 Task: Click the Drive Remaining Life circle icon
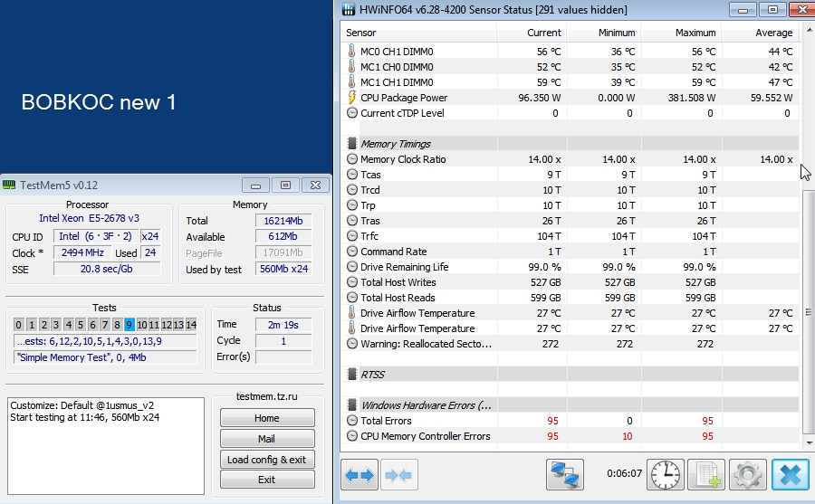point(352,267)
